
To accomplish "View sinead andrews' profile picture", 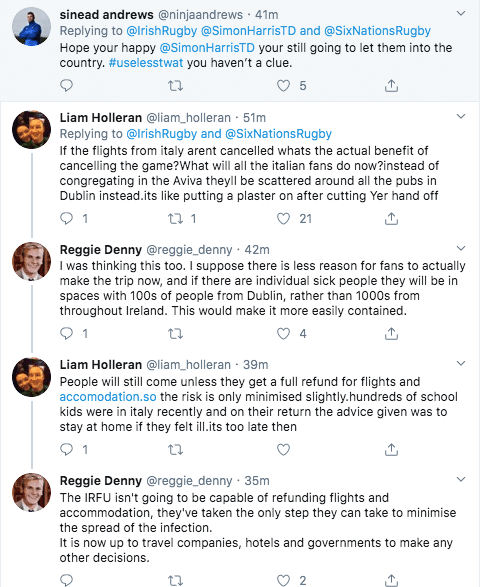I will pos(31,26).
